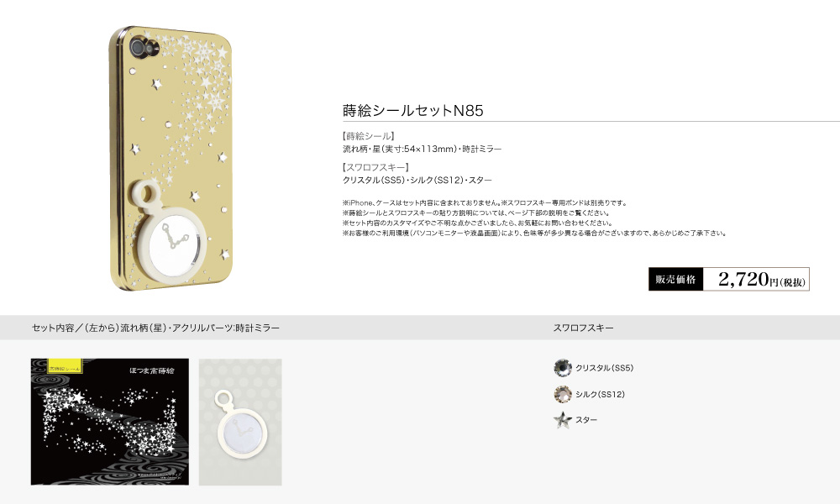Open the star flow-pattern sticker thumbnail
Screen dimensions: 840x504
tap(110, 422)
